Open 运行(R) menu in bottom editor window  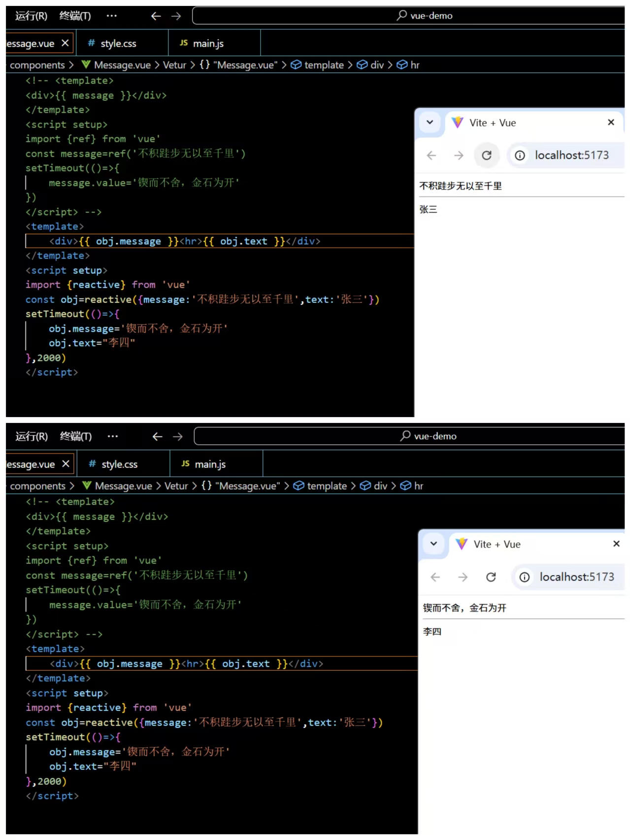click(32, 437)
